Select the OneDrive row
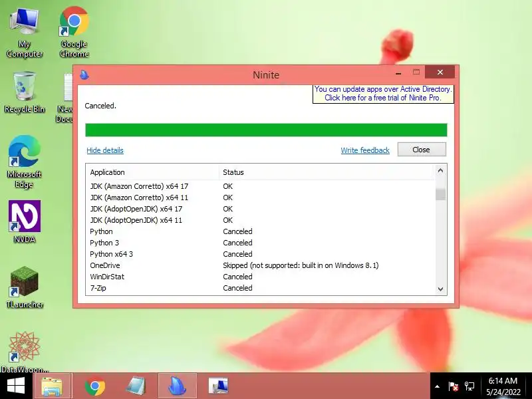 pos(260,265)
